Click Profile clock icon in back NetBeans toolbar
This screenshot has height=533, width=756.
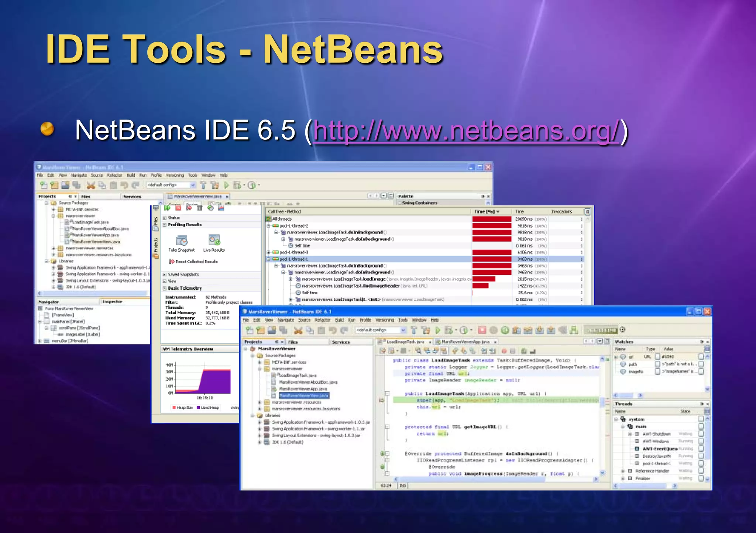pyautogui.click(x=252, y=185)
